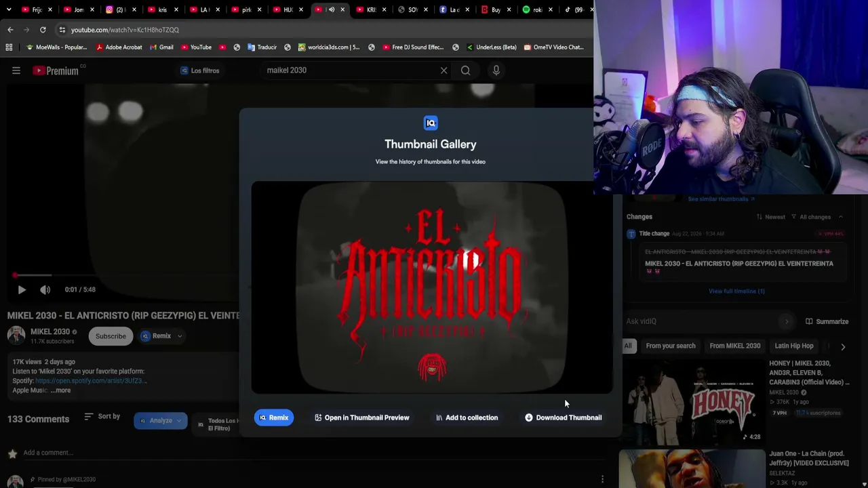This screenshot has height=488, width=868.
Task: Click the address bar URL
Action: [125, 30]
